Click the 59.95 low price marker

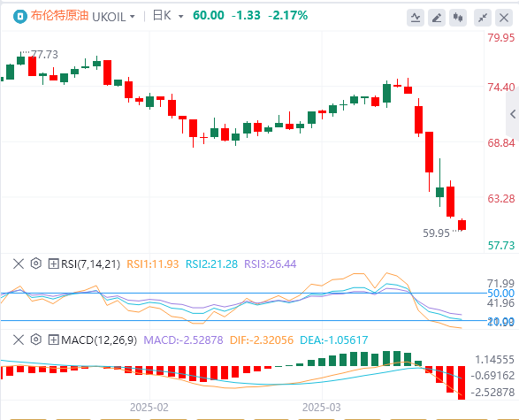point(436,233)
